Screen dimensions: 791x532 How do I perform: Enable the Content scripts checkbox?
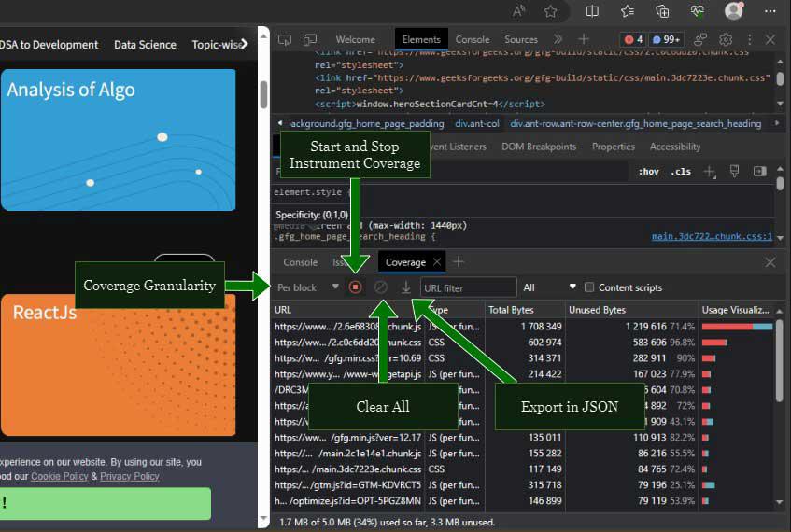(589, 287)
